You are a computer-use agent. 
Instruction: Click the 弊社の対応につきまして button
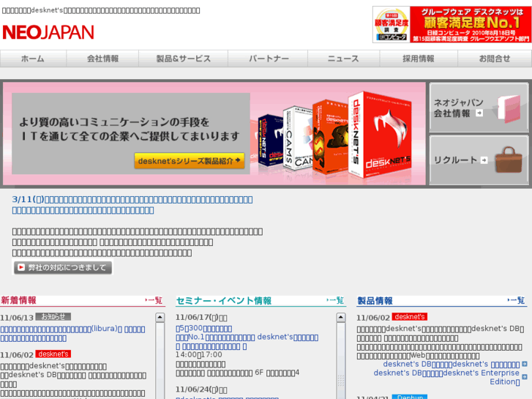pos(63,267)
